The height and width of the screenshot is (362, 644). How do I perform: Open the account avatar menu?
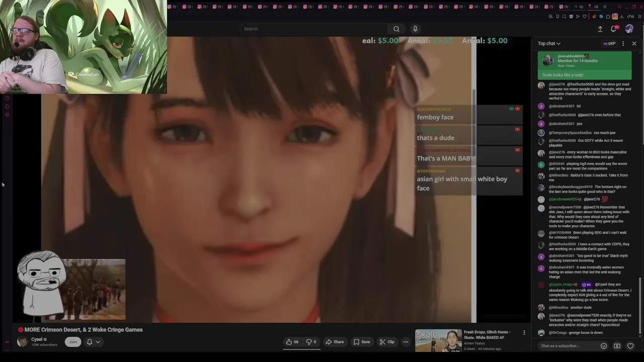(629, 29)
